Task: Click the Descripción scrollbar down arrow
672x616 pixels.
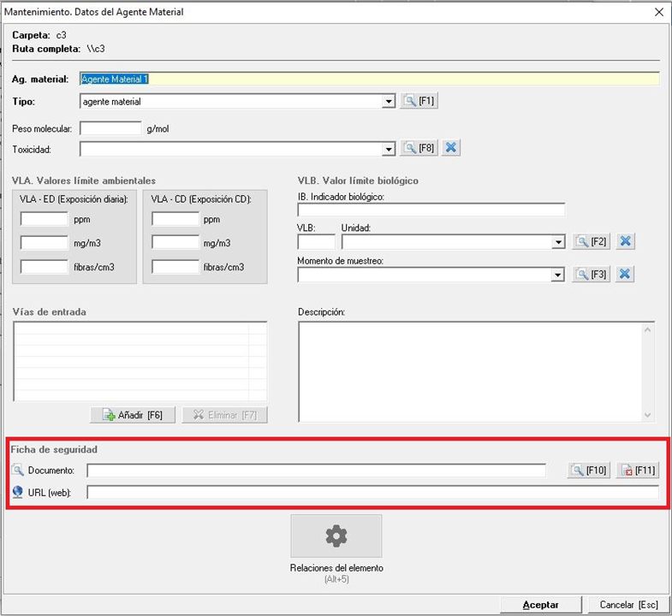Action: point(648,415)
